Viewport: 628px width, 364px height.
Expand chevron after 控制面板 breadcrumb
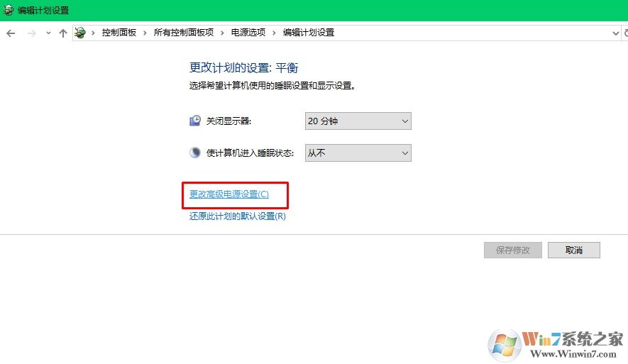coord(145,33)
